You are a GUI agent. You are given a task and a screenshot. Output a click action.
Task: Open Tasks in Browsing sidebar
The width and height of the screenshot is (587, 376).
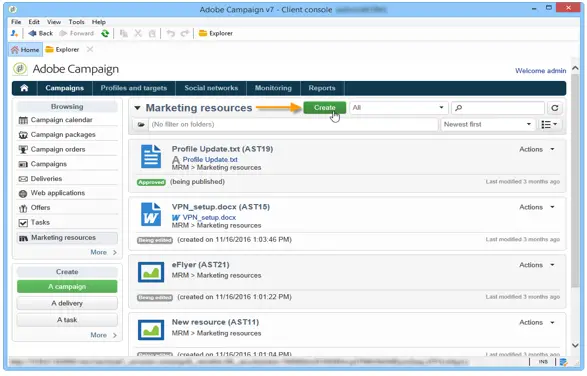[x=67, y=222]
